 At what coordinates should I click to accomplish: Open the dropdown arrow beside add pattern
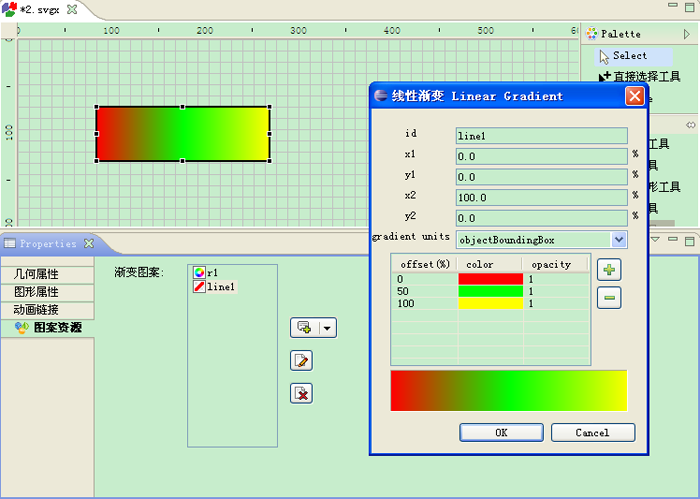point(327,329)
